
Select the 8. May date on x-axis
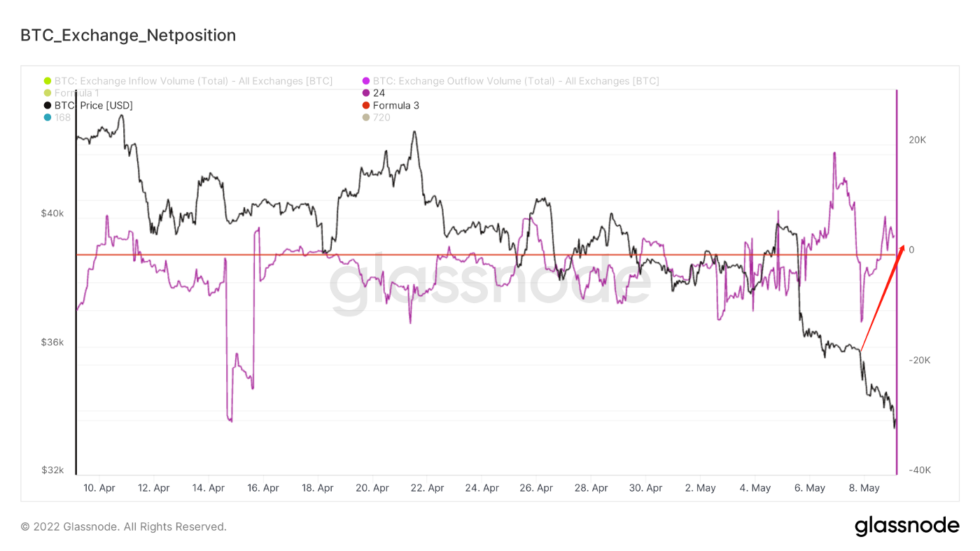(x=864, y=488)
